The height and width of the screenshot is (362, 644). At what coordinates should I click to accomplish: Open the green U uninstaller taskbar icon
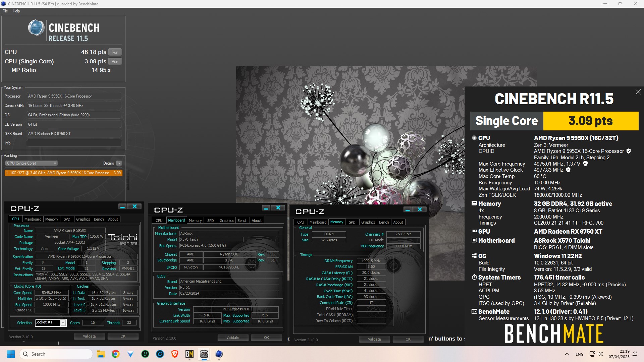(145, 354)
